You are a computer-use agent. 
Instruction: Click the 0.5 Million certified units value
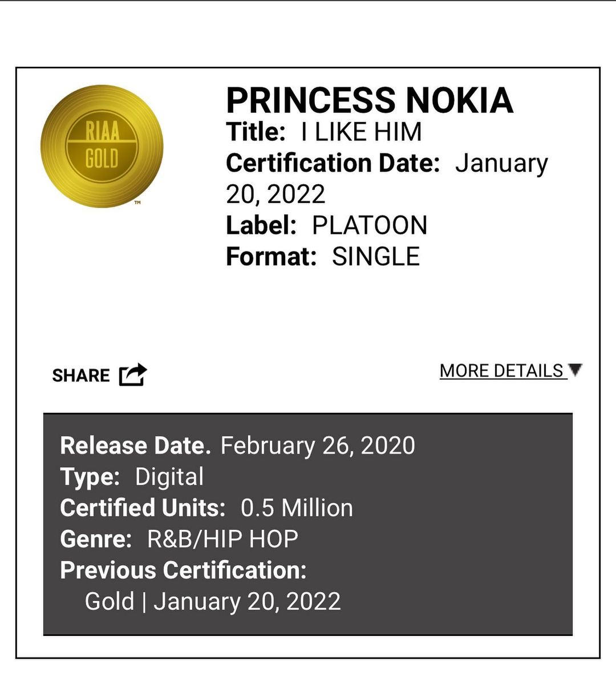[297, 508]
